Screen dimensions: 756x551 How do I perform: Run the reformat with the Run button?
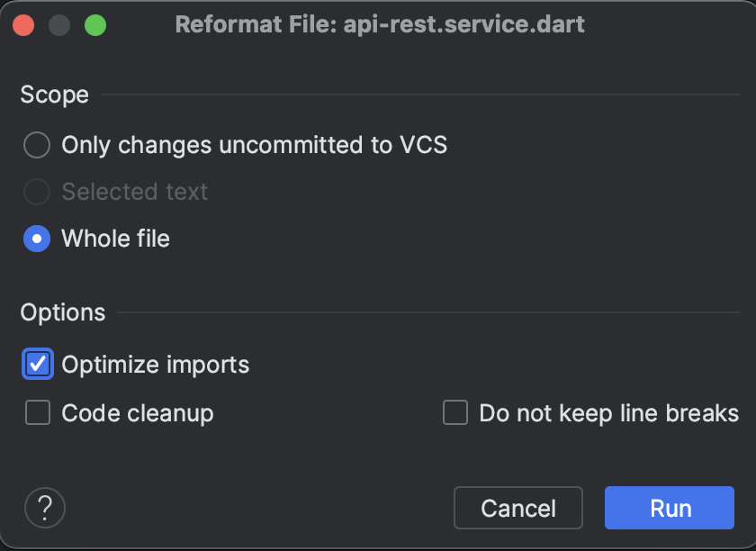pos(670,508)
